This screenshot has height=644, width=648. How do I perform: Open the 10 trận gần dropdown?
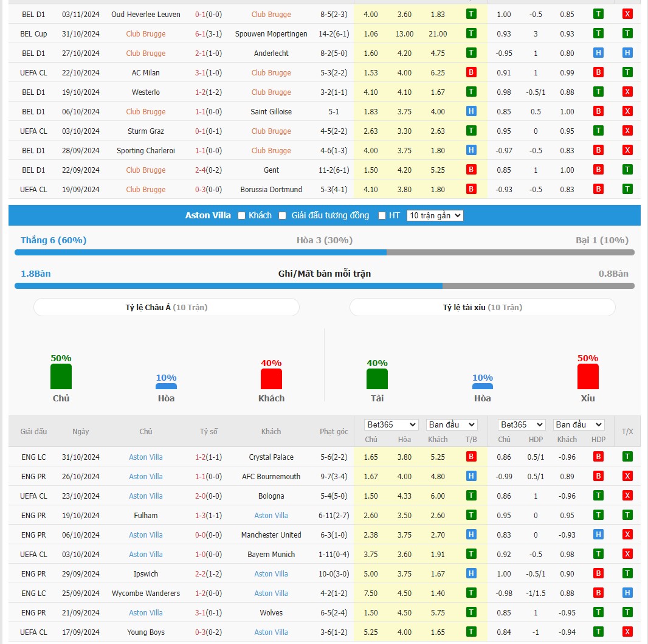click(x=435, y=216)
